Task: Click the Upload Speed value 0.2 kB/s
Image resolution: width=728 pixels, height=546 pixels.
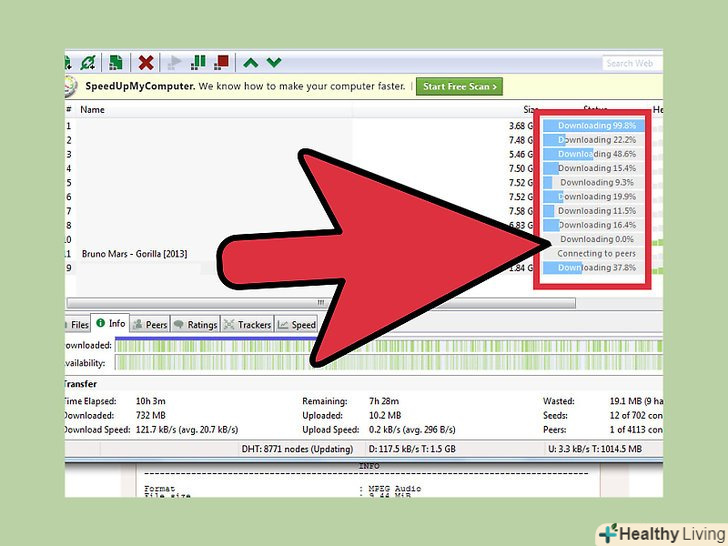Action: click(412, 430)
